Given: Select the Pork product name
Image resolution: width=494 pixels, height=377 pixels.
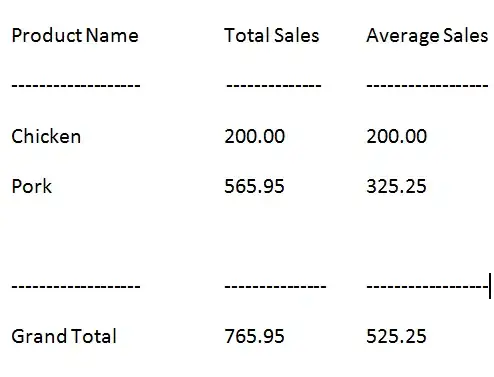Looking at the screenshot, I should 32,186.
